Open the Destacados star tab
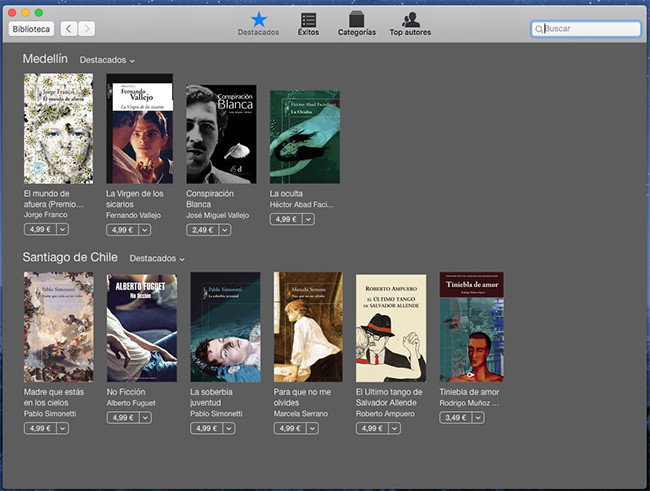This screenshot has width=650, height=491. click(258, 24)
